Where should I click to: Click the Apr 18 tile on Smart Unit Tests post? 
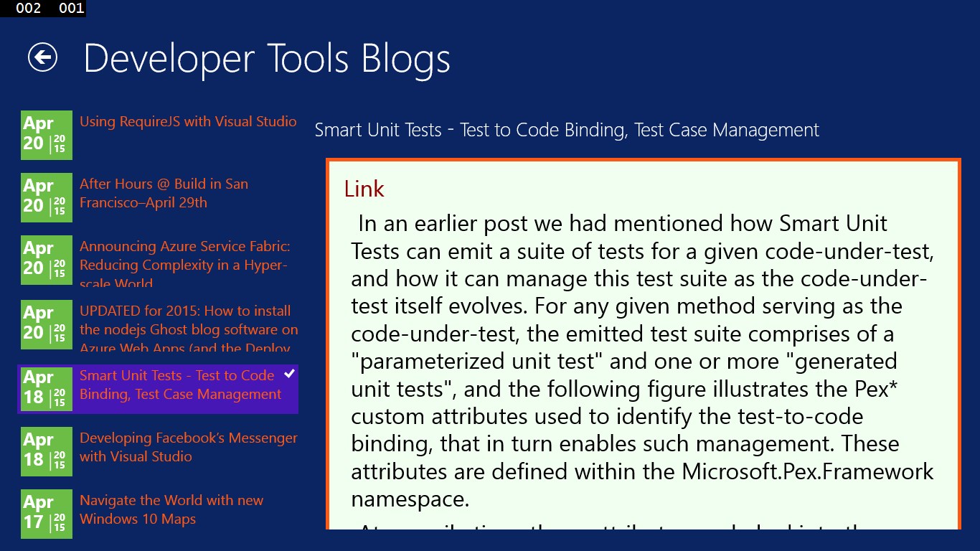point(46,389)
